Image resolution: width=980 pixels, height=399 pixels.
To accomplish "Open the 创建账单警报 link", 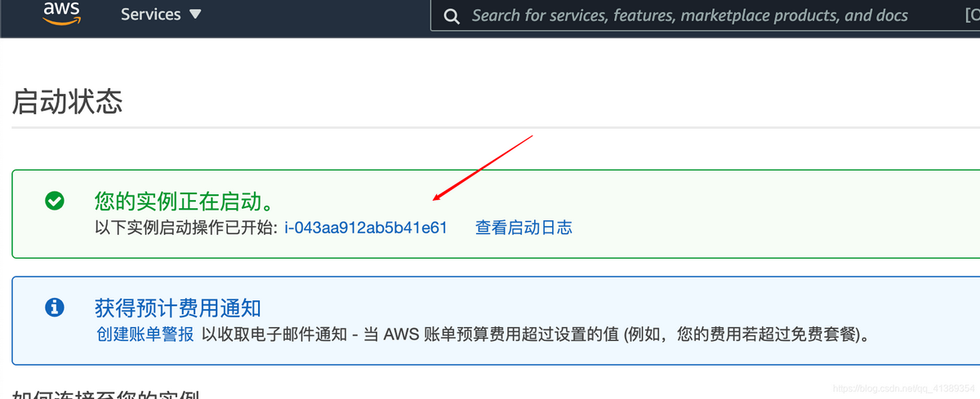I will point(145,334).
